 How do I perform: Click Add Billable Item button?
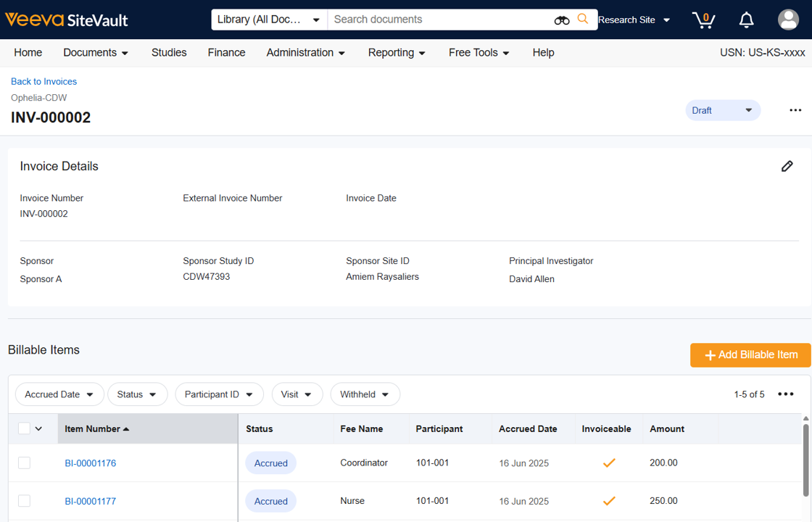pyautogui.click(x=750, y=355)
